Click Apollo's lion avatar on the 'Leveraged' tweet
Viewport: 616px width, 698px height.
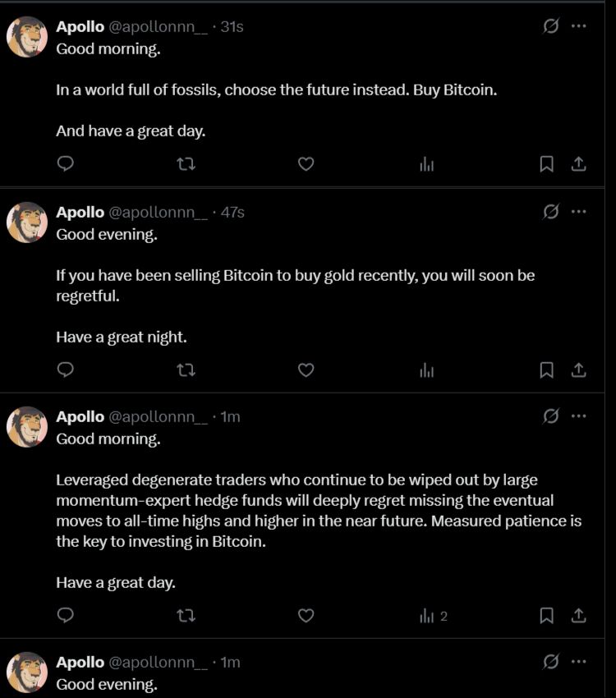pos(27,427)
